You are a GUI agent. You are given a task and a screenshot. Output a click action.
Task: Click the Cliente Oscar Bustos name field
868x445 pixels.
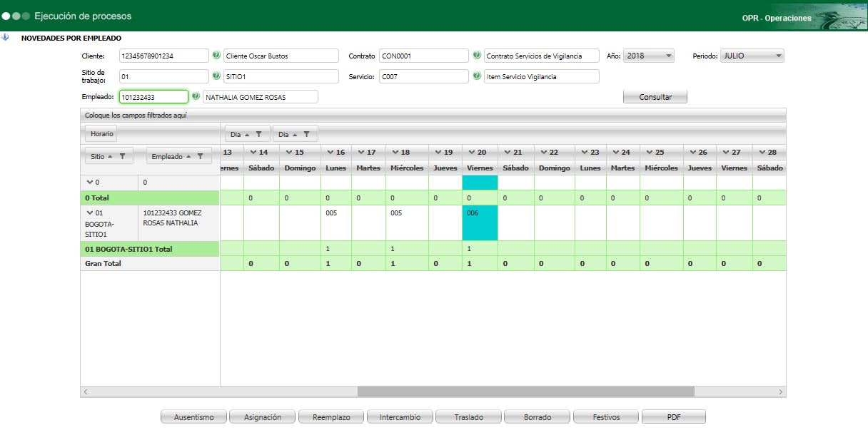(281, 56)
